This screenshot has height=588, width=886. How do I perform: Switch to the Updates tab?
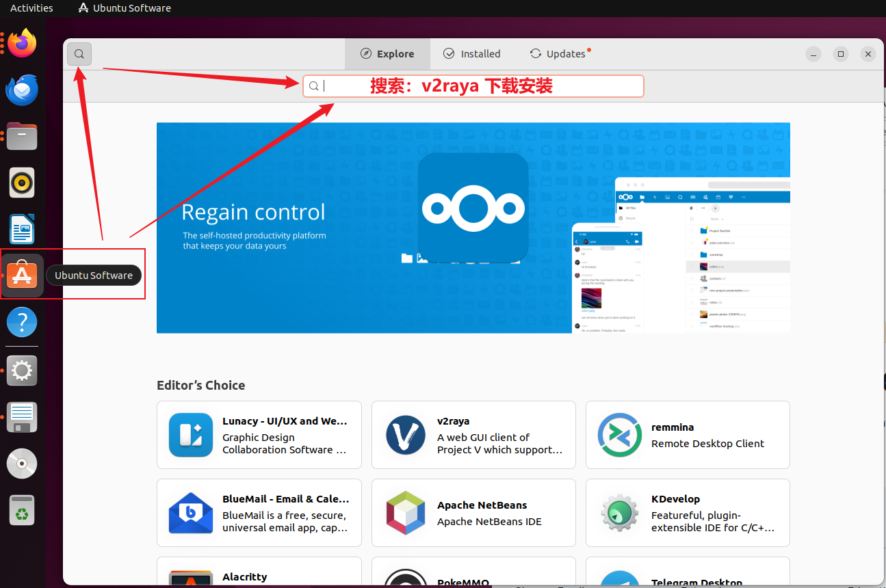(559, 54)
